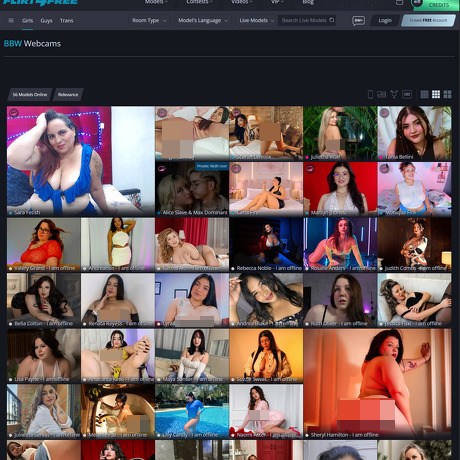
Task: Open Sara Fetish's featured thumbnail
Action: (81, 161)
